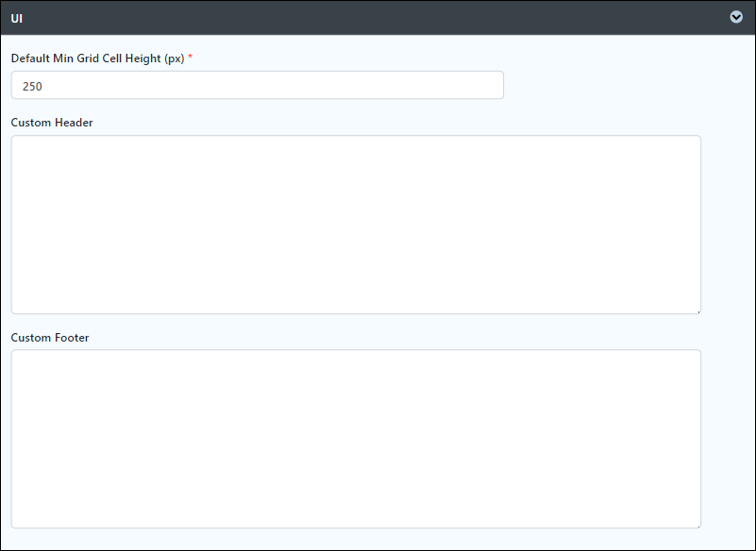The height and width of the screenshot is (551, 756).
Task: Click the top-left corner of Custom Footer box
Action: pos(13,352)
